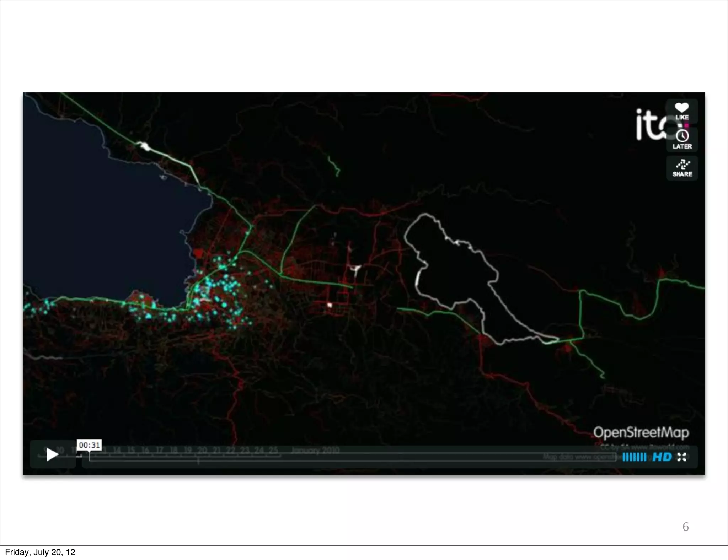
Task: Click day 20 on map timeline
Action: click(202, 450)
